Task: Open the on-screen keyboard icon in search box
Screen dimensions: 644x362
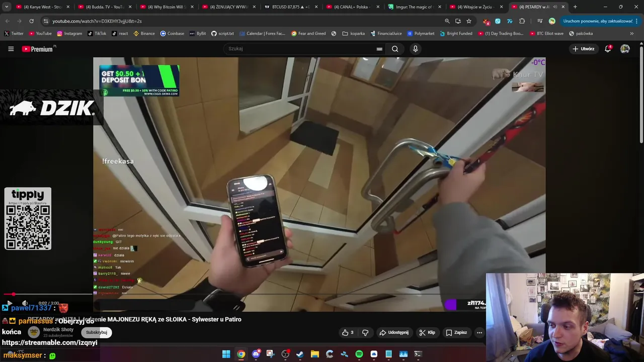Action: coord(379,49)
